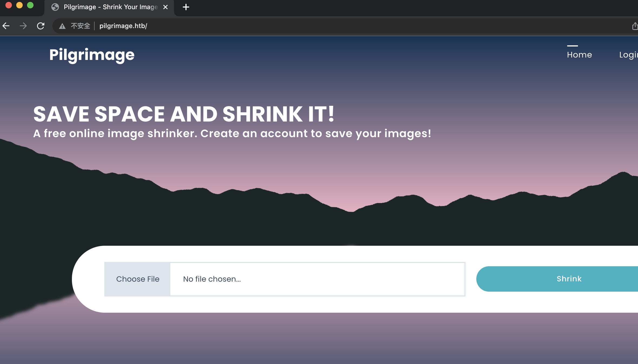Click the not-secure warning triangle icon
Screen dimensions: 638x364
pyautogui.click(x=62, y=26)
